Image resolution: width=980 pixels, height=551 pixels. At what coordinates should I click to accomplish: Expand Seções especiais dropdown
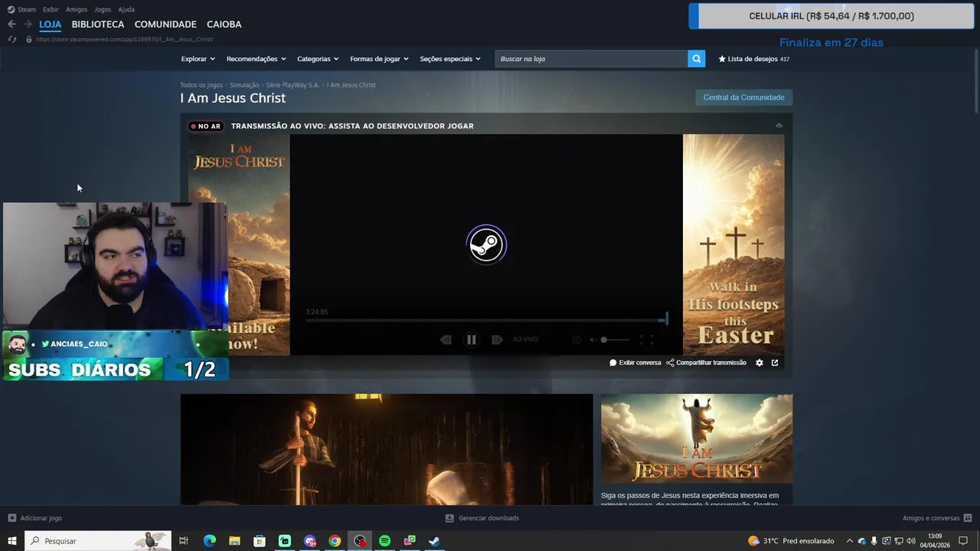(x=450, y=59)
